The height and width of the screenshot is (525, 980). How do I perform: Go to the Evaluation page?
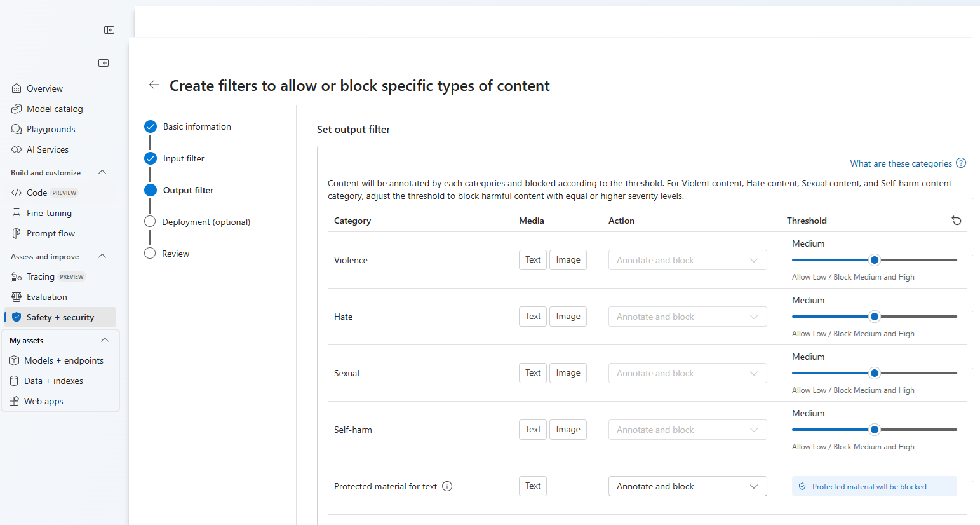(46, 297)
